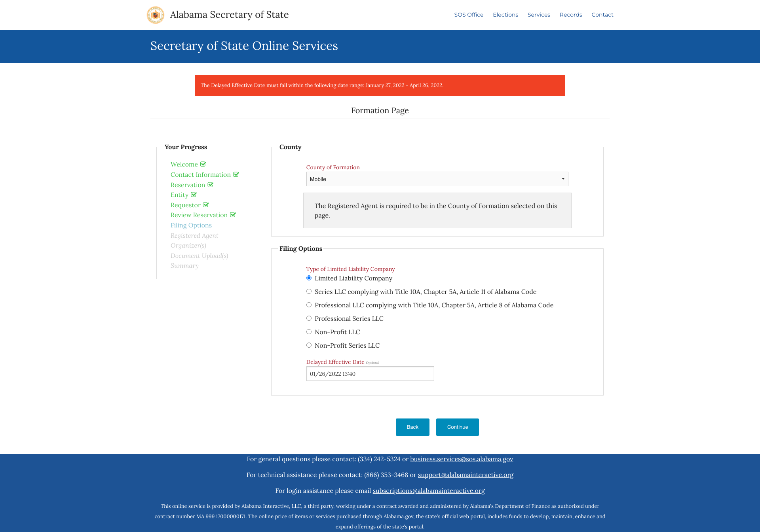This screenshot has width=760, height=532.
Task: Click the Registered Agent progress step
Action: click(194, 235)
